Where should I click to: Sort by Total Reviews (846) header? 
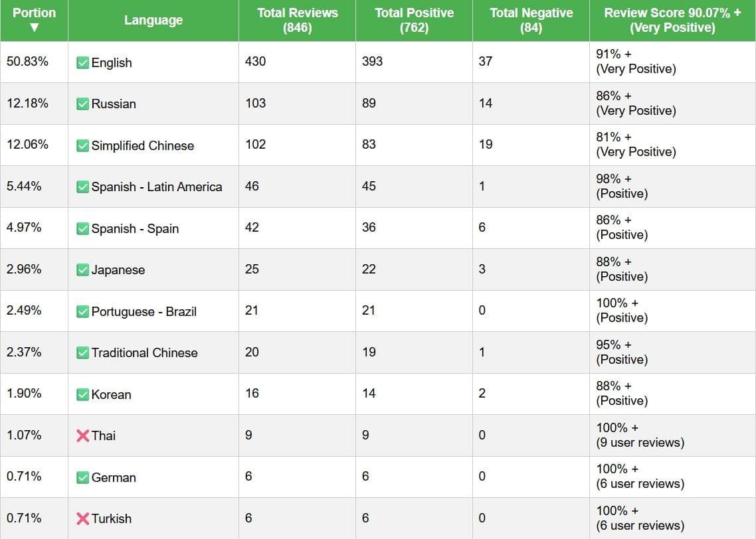297,20
